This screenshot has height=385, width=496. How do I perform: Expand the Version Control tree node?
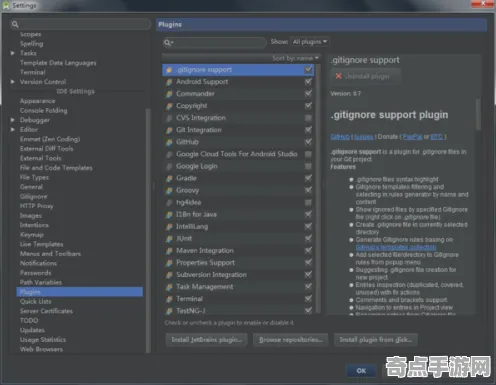click(13, 82)
